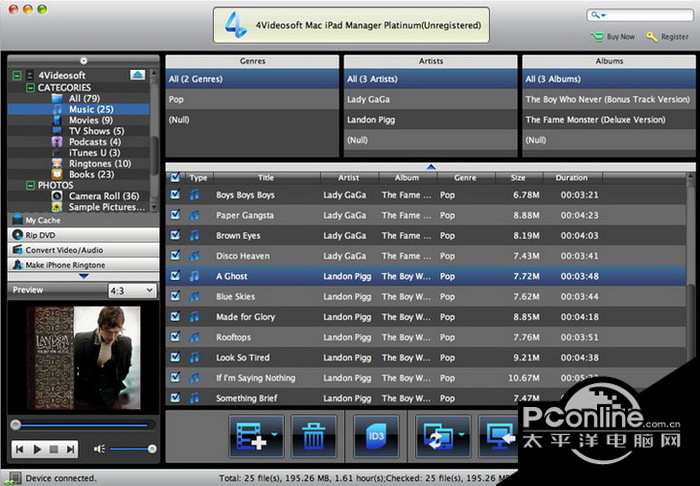
Task: Uncheck the Rooftops track checkbox
Action: [x=176, y=337]
